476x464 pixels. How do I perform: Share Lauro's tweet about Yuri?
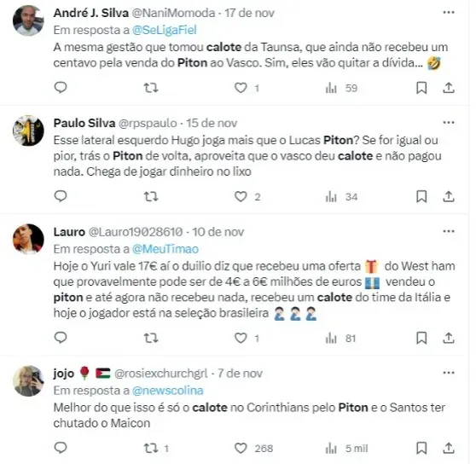pos(449,338)
